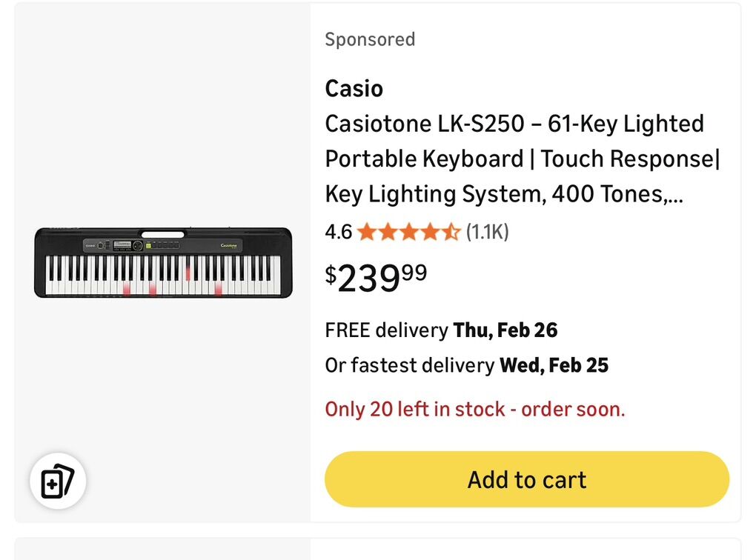Click the first orange rating star

point(367,233)
